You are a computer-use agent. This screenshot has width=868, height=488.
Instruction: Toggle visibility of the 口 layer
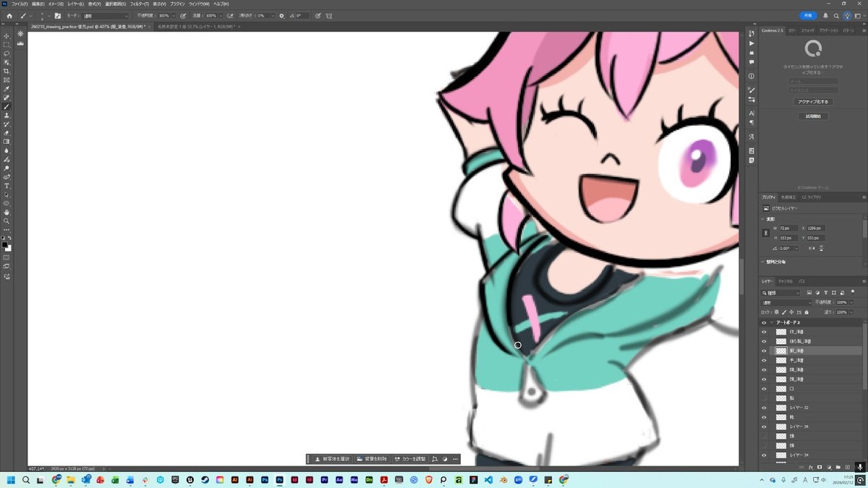(764, 388)
